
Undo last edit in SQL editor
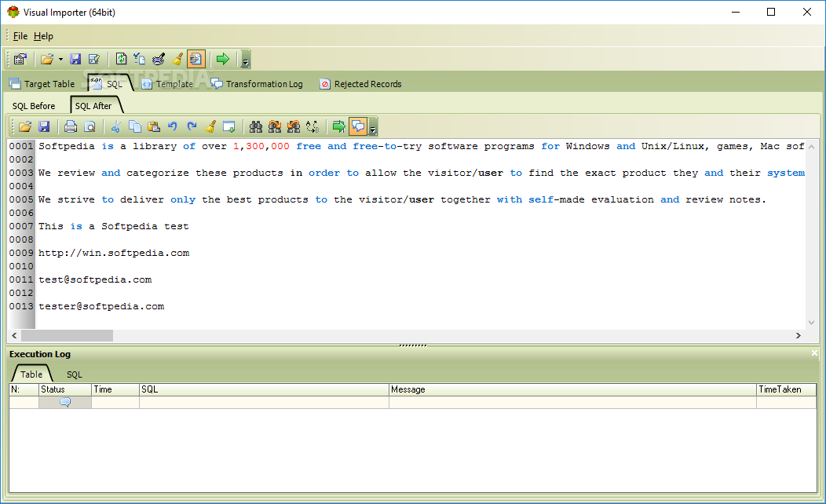click(x=172, y=126)
